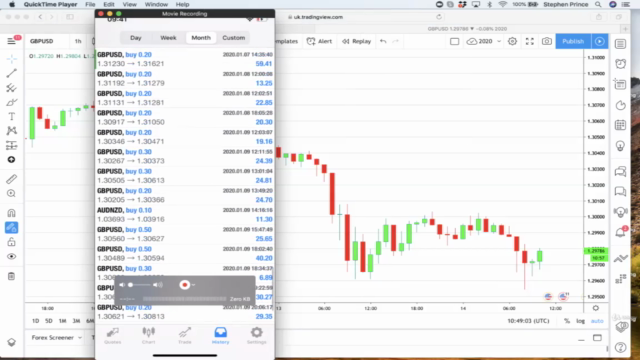
Task: Toggle stay in drawing mode
Action: (x=11, y=227)
